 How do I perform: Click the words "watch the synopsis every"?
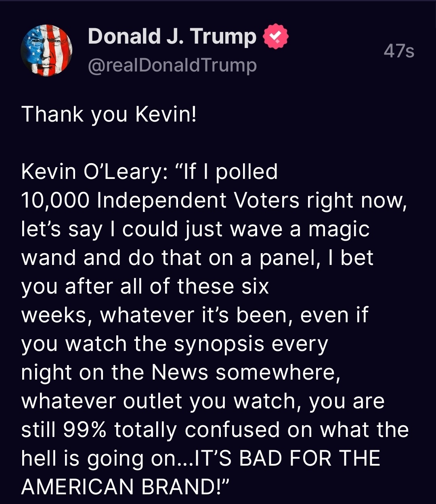pos(197,344)
